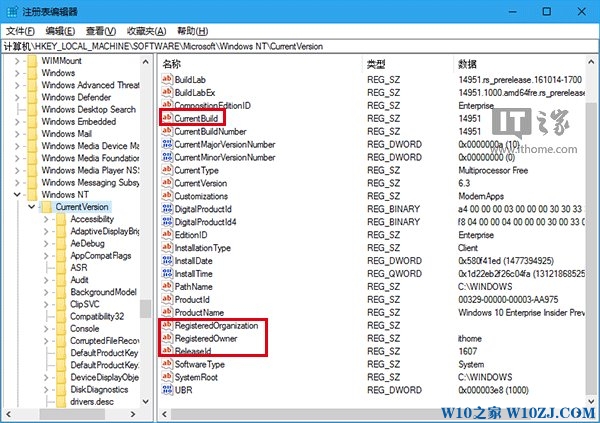The width and height of the screenshot is (600, 423).
Task: Click the DigitalProductId4 binary icon
Action: (167, 222)
